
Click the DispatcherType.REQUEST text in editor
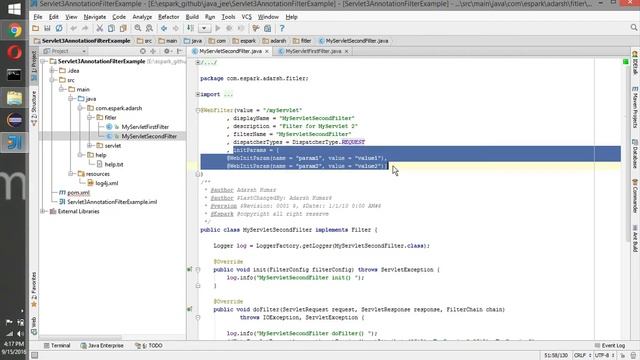click(x=328, y=142)
